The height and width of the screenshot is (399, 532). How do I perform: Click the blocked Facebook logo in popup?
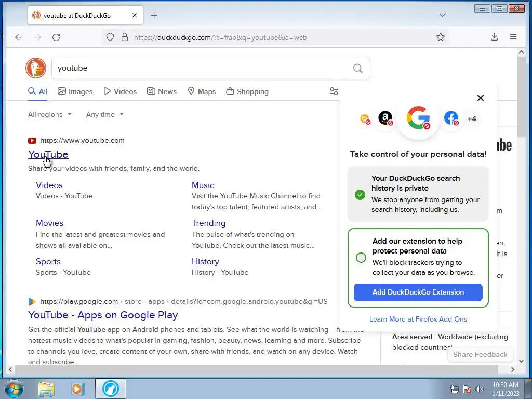[451, 118]
